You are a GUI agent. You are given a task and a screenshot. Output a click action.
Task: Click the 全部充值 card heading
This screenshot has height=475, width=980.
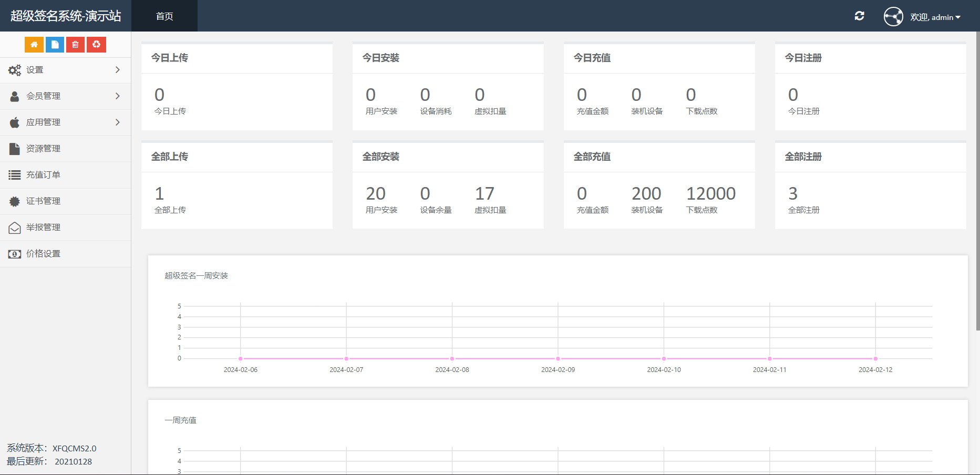coord(592,157)
